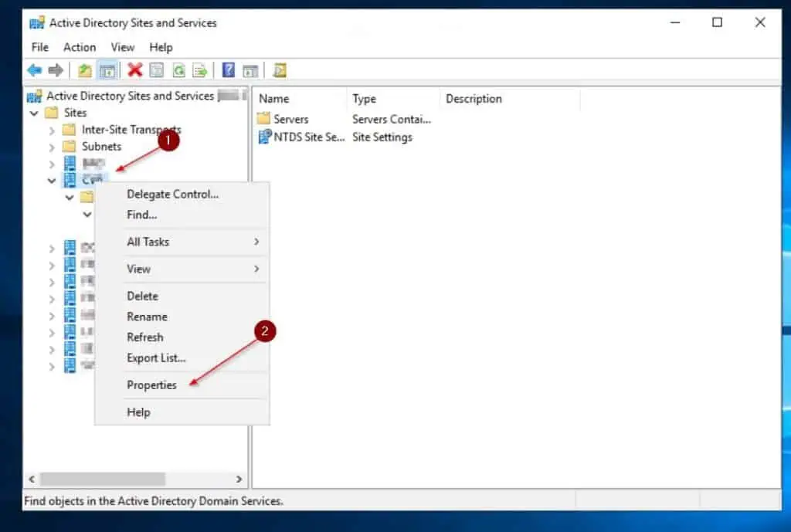The width and height of the screenshot is (791, 532).
Task: Click the NTDS Site Settings icon in the list
Action: click(x=264, y=137)
